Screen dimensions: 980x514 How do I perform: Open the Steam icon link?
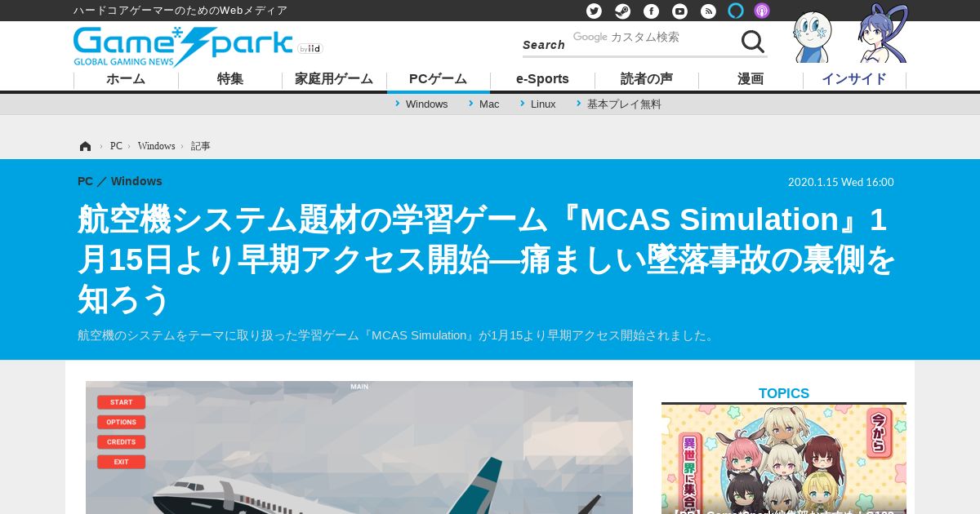pos(622,11)
